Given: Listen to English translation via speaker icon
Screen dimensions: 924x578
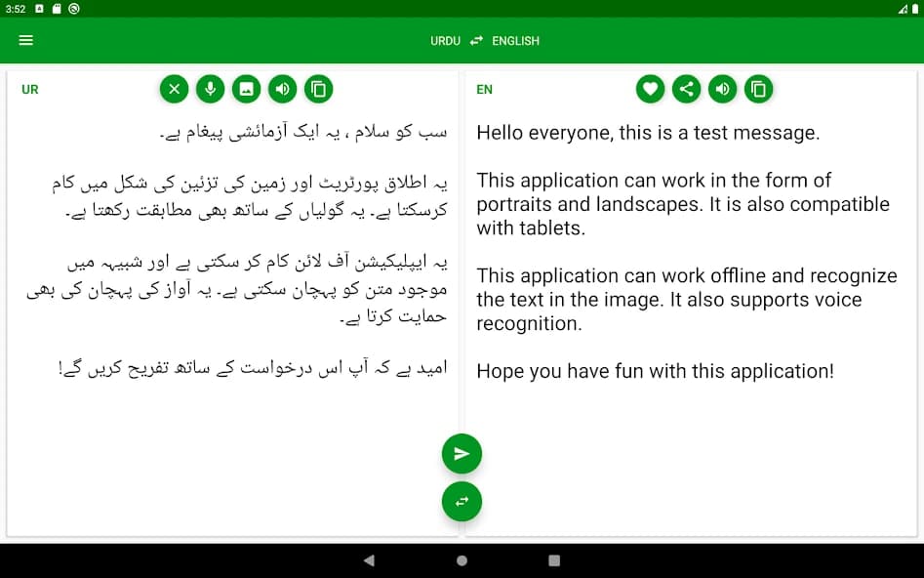Looking at the screenshot, I should coord(722,89).
